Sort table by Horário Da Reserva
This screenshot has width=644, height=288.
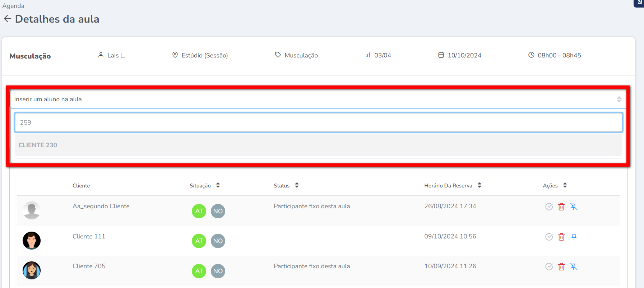(x=479, y=185)
